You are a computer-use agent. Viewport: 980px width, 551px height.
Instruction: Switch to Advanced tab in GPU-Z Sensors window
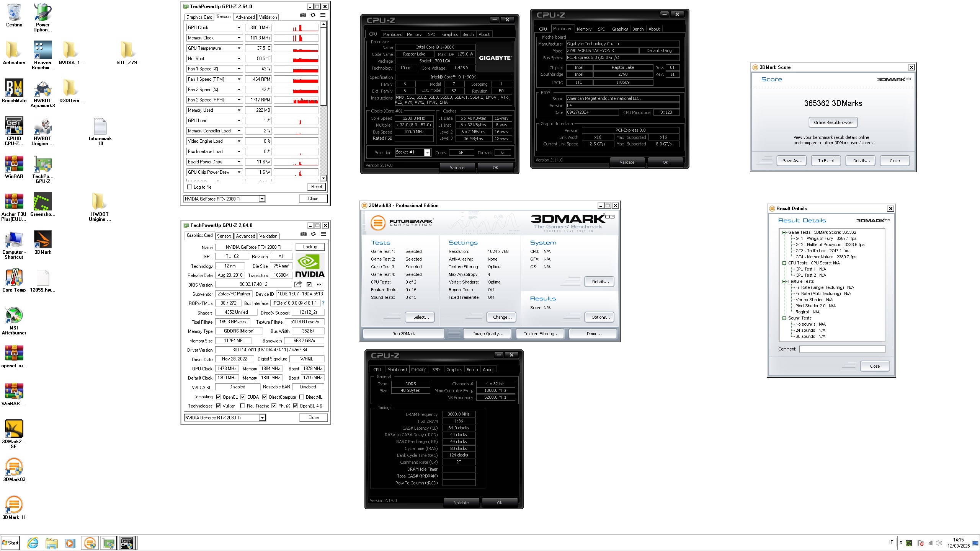pyautogui.click(x=245, y=17)
